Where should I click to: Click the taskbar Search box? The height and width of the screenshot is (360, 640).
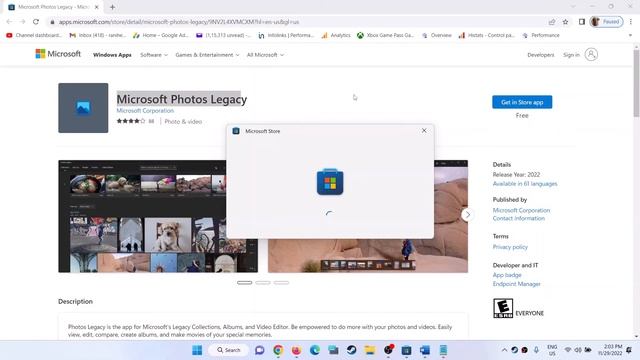click(228, 350)
